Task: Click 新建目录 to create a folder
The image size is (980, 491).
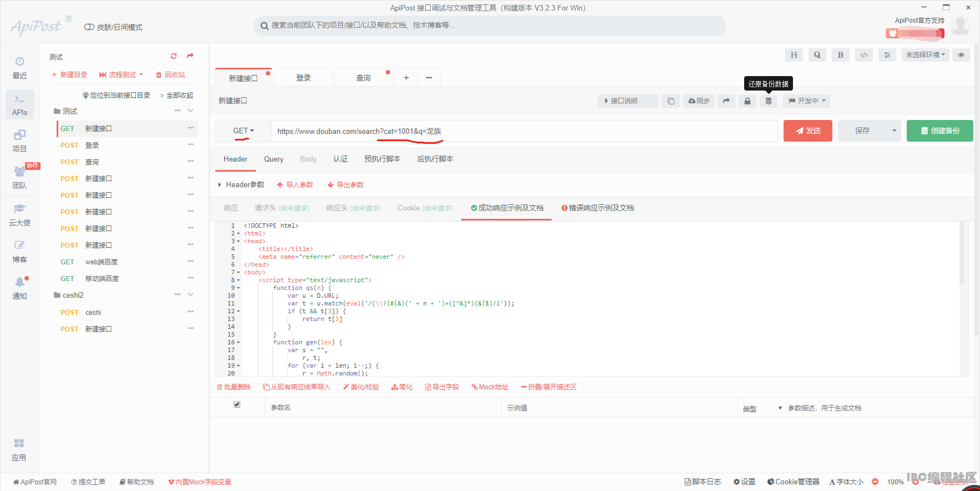Action: click(x=69, y=74)
